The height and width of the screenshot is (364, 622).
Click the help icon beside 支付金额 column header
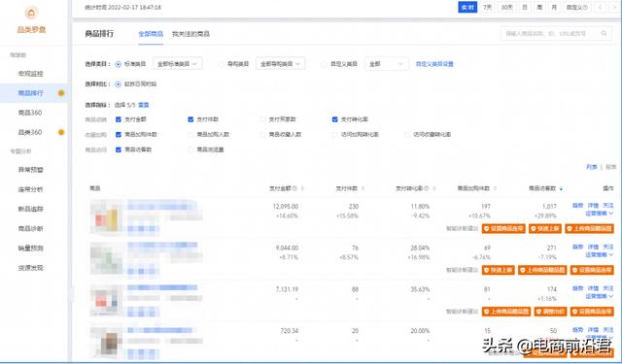click(x=294, y=188)
